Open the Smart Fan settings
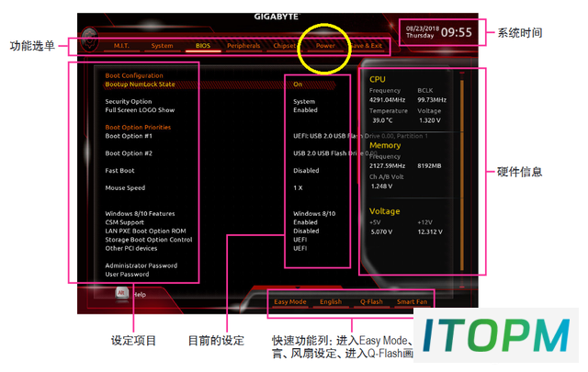588x372 pixels. click(412, 302)
